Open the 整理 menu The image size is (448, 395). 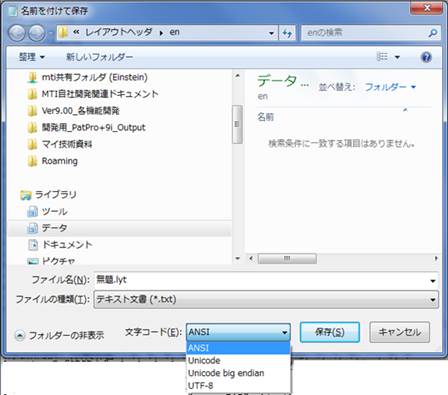point(31,57)
